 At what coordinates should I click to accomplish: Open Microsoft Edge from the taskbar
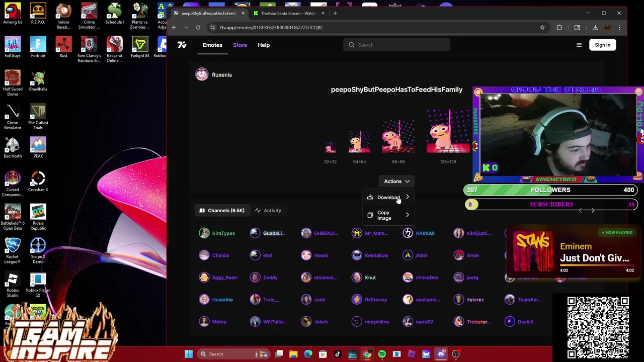[x=308, y=354]
